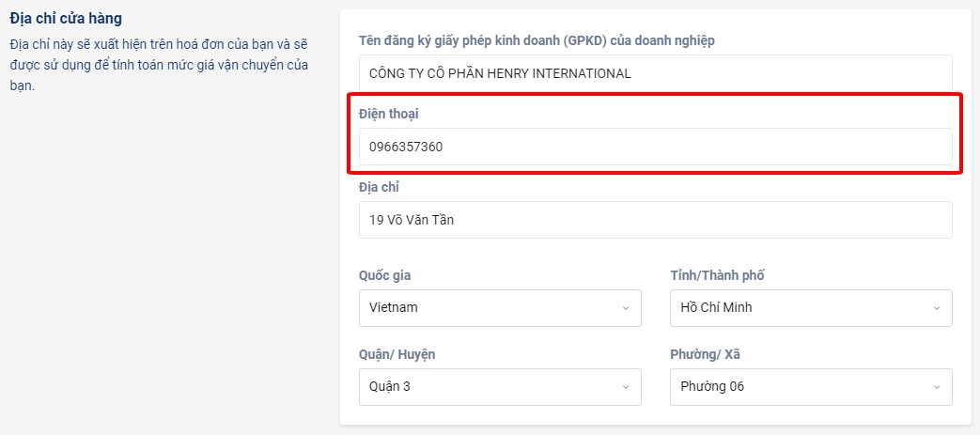Screen dimensions: 980x435
Task: Open the Tỉnh/Thành phố dropdown
Action: click(x=811, y=307)
